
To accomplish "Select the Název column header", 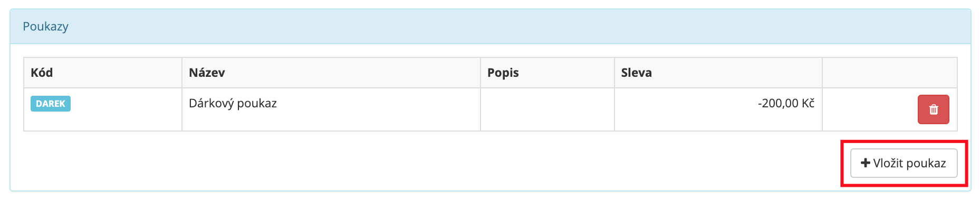I will 207,73.
